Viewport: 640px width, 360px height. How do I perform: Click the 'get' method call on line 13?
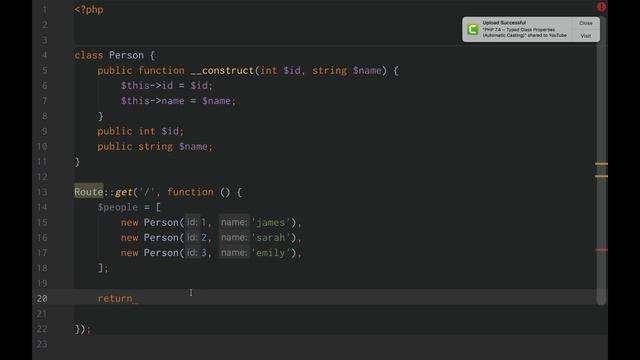124,192
